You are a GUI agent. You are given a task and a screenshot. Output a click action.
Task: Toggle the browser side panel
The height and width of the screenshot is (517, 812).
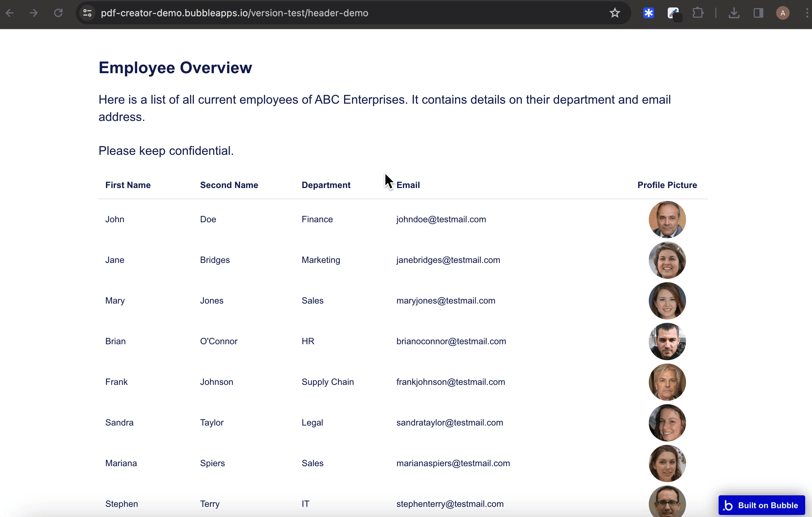758,13
